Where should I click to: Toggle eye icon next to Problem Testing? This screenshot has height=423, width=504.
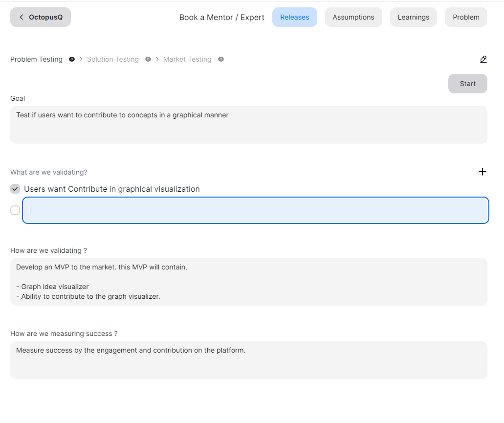pyautogui.click(x=72, y=59)
